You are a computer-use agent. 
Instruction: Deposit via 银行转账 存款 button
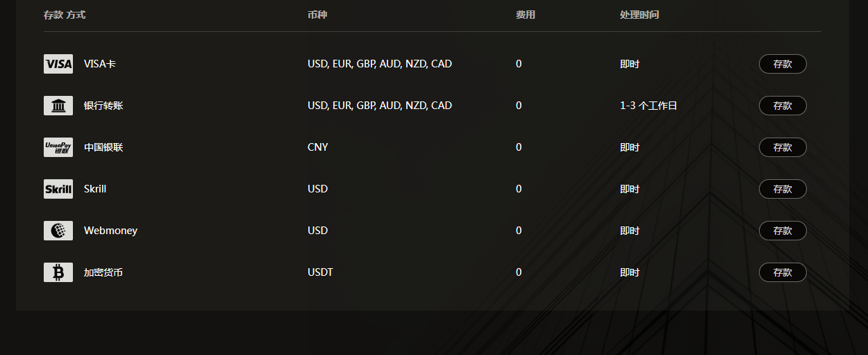point(783,106)
